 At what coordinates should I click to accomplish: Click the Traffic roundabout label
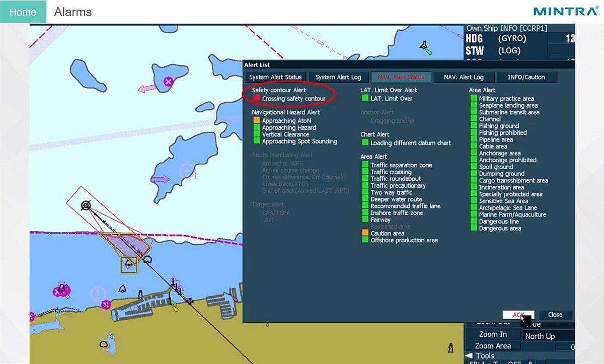(x=396, y=179)
